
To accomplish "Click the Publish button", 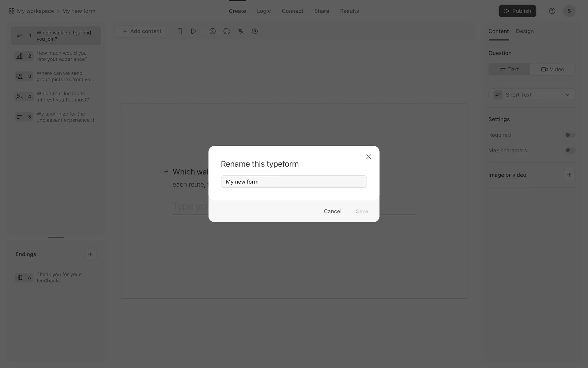I will click(517, 11).
